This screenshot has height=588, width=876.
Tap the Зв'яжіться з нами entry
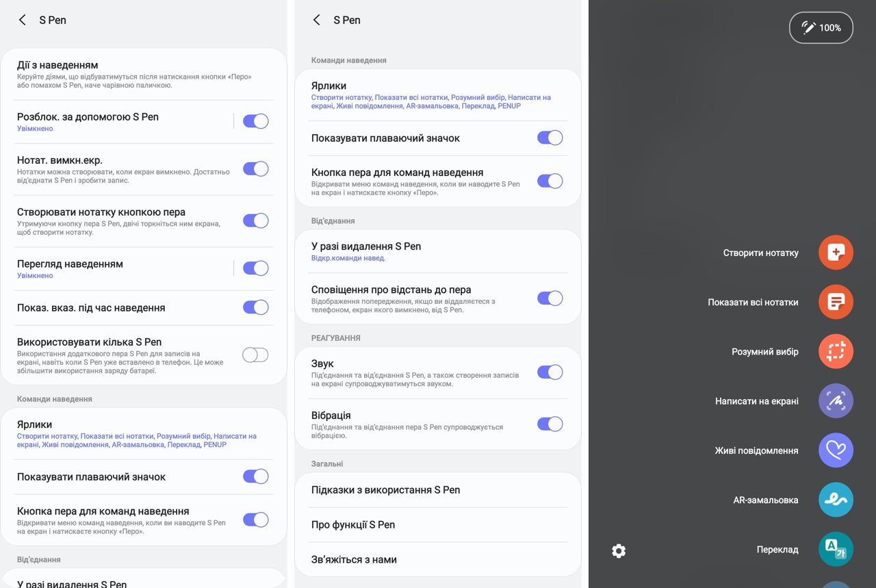438,559
